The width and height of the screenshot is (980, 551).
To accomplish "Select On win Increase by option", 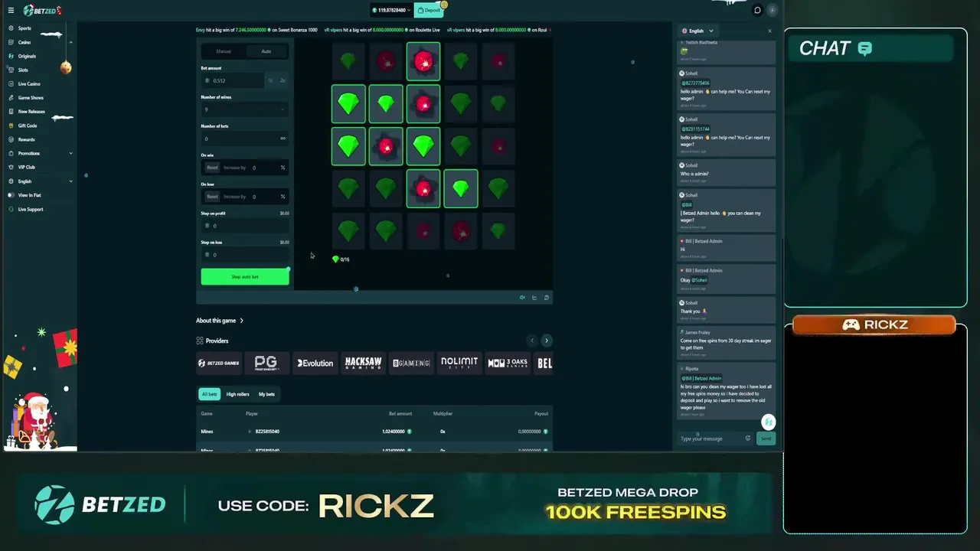I will click(234, 168).
